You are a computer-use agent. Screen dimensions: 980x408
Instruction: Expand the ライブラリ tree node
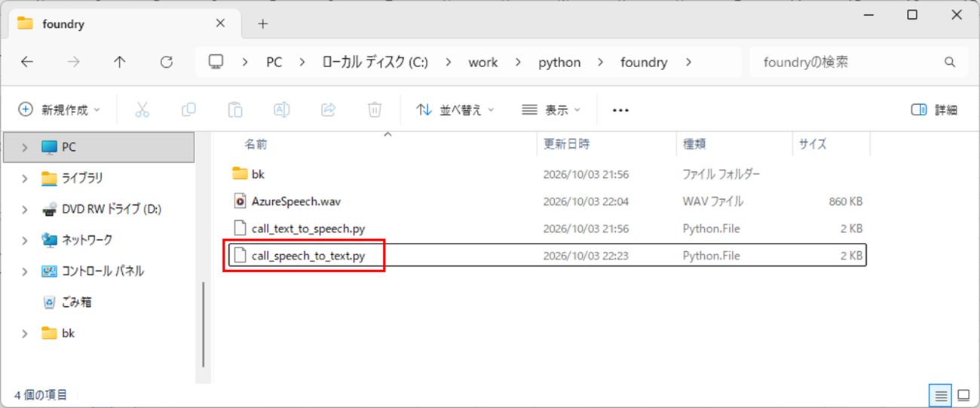(25, 179)
